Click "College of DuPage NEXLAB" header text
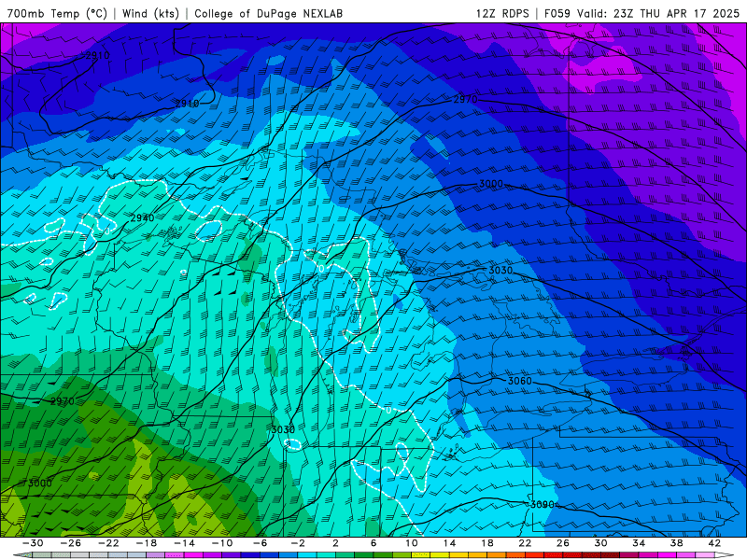 coord(268,13)
